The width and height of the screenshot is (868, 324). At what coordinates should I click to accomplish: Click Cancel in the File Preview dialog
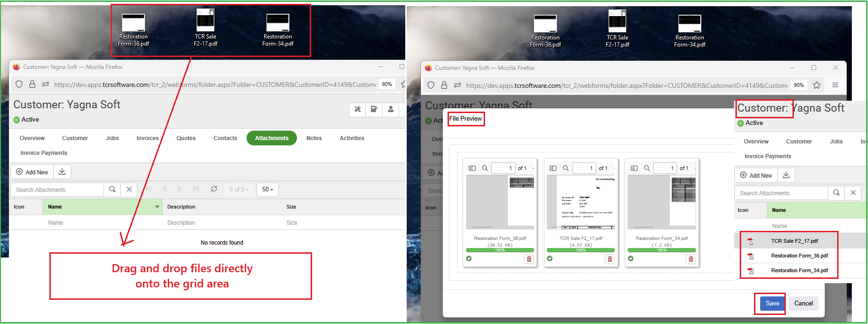coord(803,303)
